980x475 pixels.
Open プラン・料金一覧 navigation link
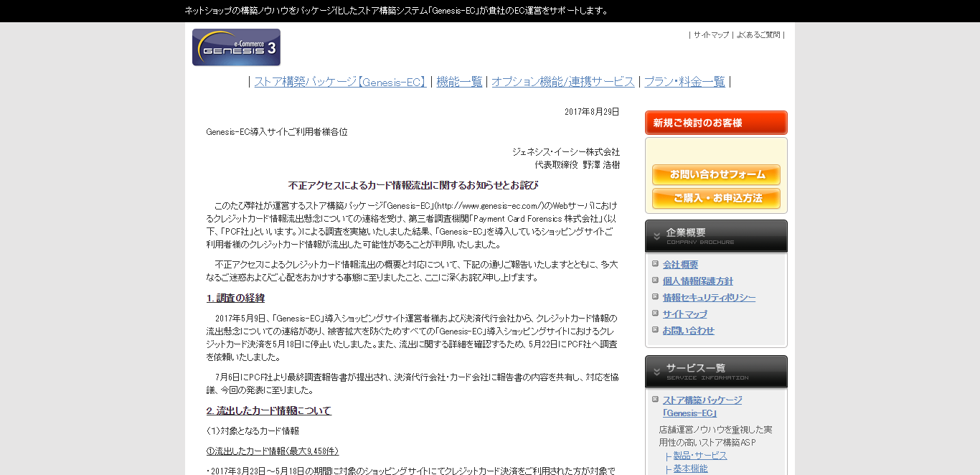(684, 82)
